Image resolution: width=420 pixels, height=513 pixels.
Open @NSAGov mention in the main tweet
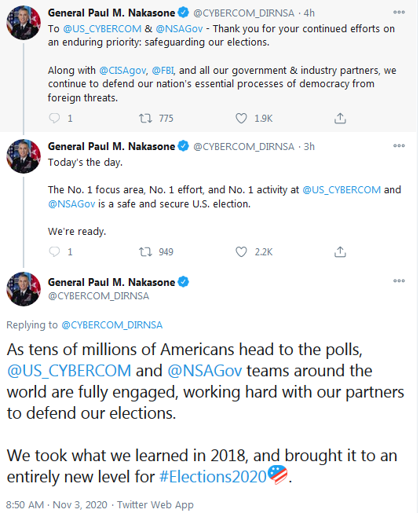click(x=205, y=371)
